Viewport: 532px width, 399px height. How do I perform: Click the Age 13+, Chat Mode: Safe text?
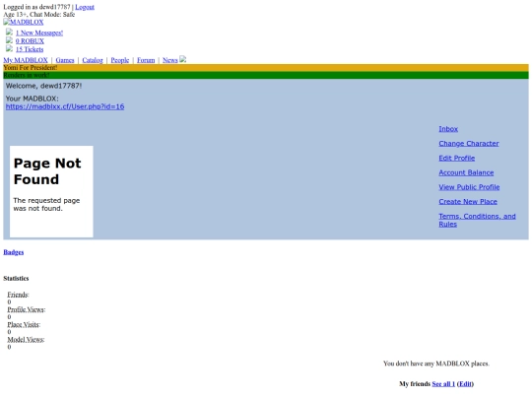tap(39, 14)
